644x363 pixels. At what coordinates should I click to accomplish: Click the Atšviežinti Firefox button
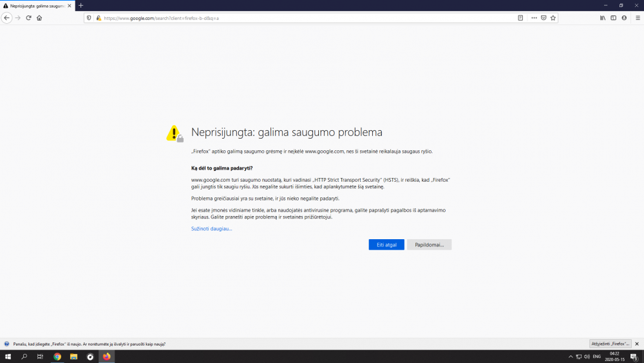tap(610, 344)
